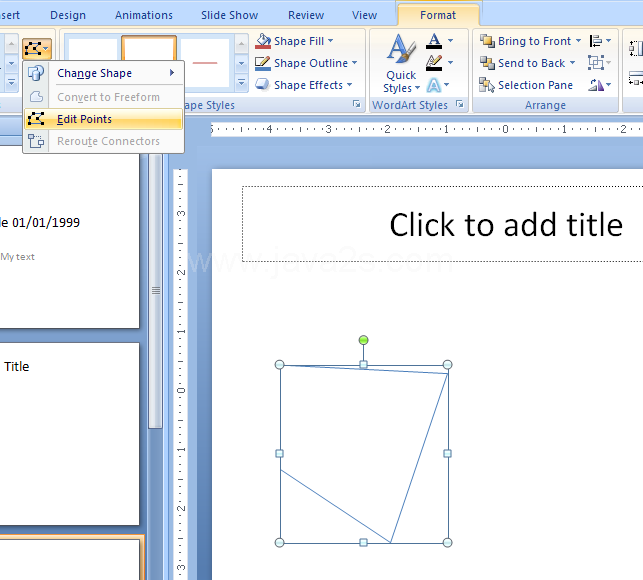Image resolution: width=643 pixels, height=580 pixels.
Task: Open Quick Styles WordArt gallery
Action: tap(401, 64)
